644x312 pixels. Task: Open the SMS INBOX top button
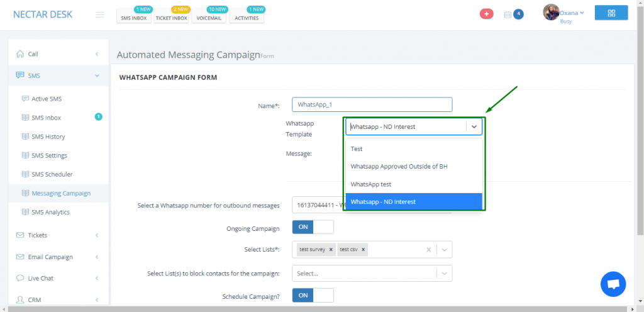134,18
